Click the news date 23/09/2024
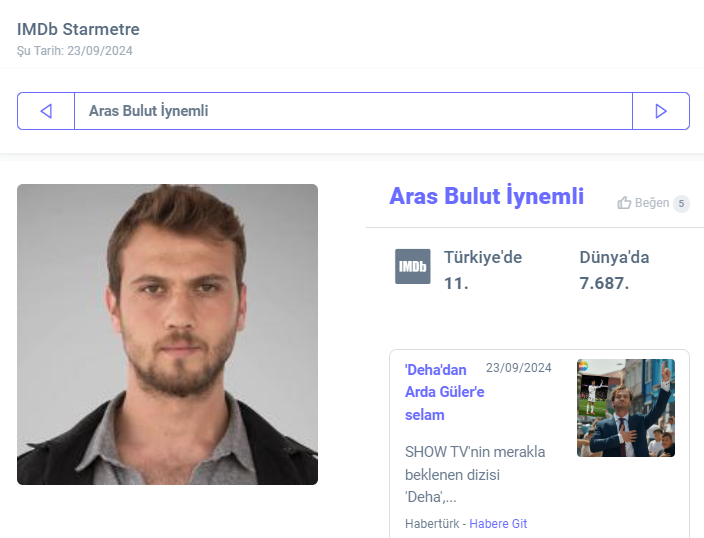Image resolution: width=704 pixels, height=538 pixels. 519,368
